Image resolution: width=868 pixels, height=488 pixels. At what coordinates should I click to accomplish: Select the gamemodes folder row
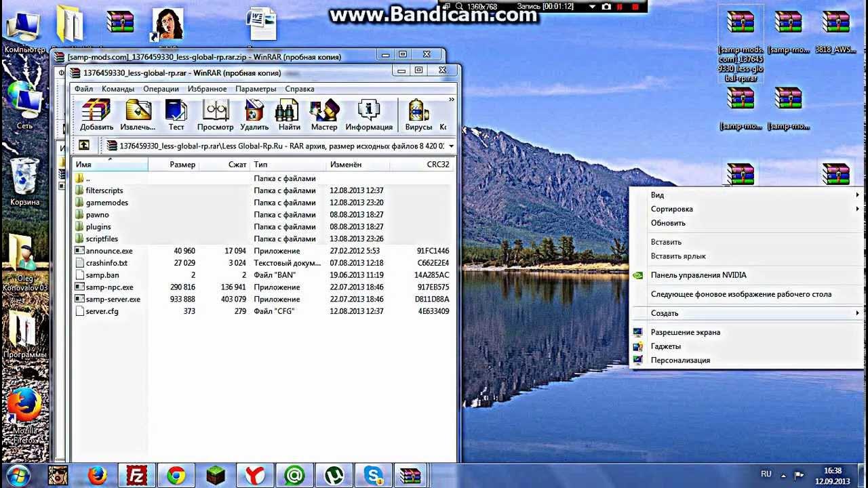point(262,203)
